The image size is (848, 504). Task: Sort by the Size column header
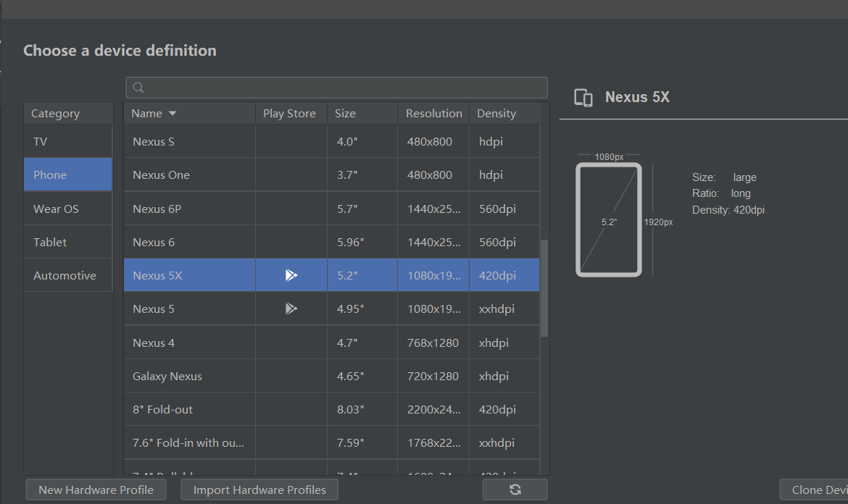tap(362, 114)
